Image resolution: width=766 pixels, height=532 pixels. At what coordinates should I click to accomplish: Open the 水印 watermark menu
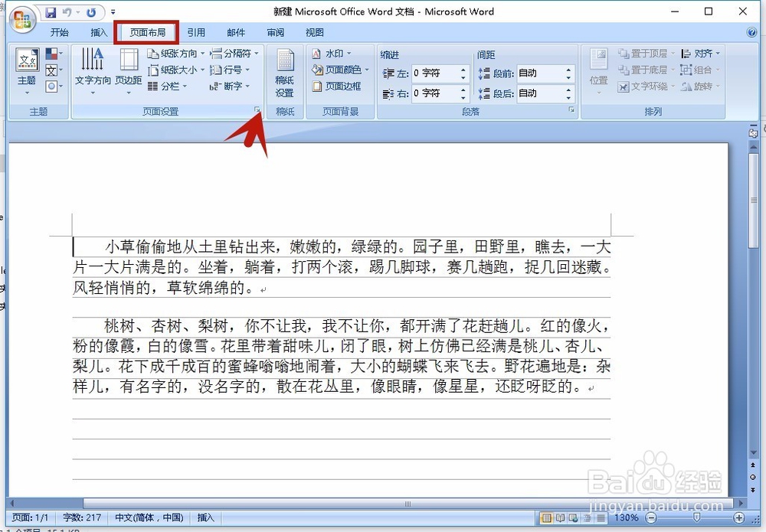coord(331,54)
